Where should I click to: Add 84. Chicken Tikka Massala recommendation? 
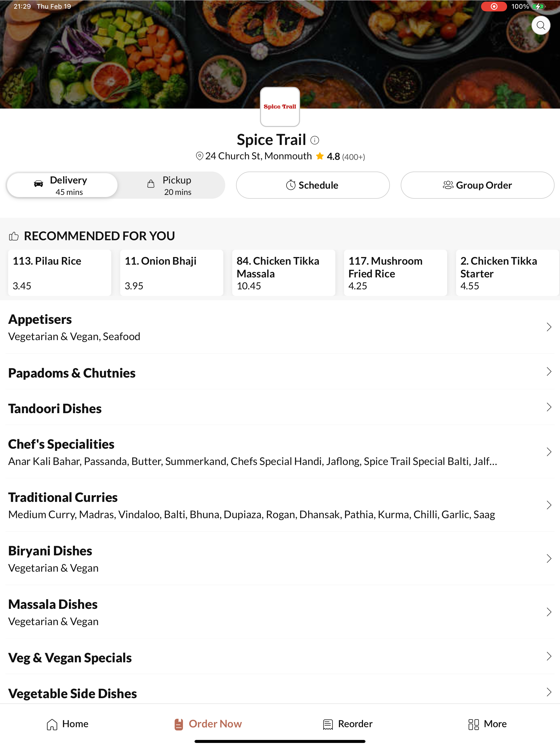click(x=284, y=273)
